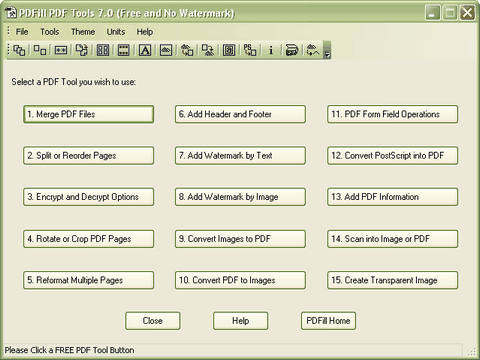
Task: Click the toolbar drag handle grip
Action: click(9, 50)
